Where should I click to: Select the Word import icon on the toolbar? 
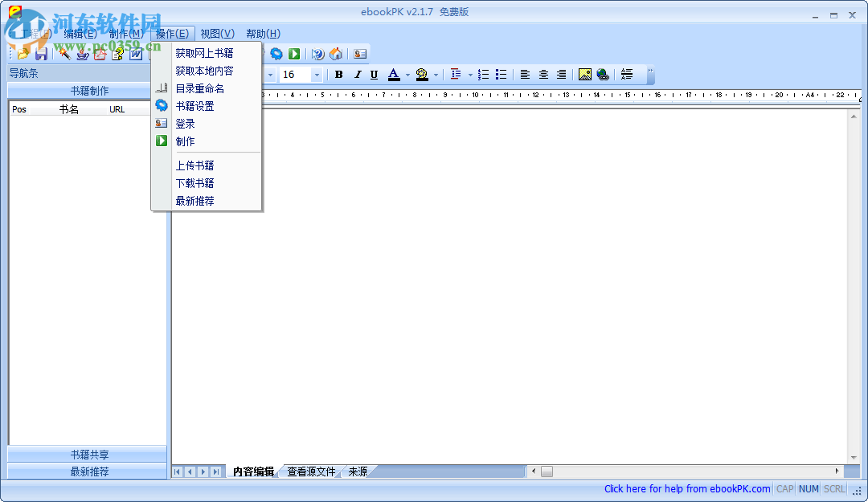pyautogui.click(x=136, y=54)
